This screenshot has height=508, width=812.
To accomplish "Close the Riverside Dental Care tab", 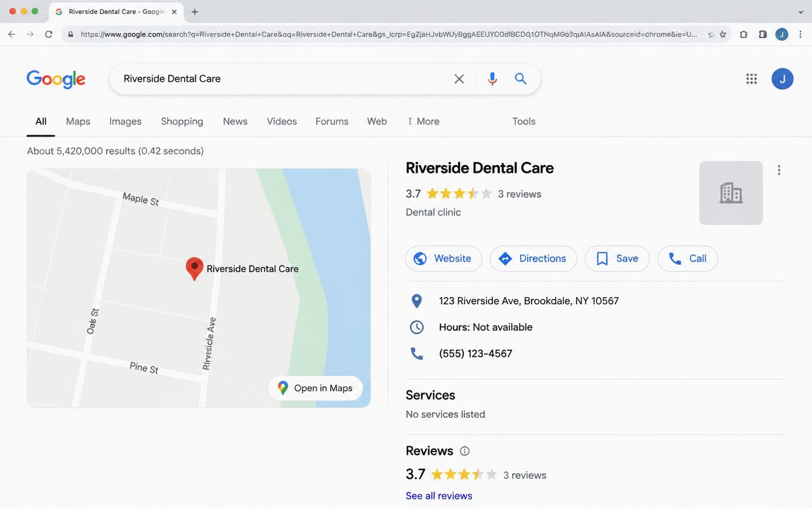I will (x=174, y=11).
